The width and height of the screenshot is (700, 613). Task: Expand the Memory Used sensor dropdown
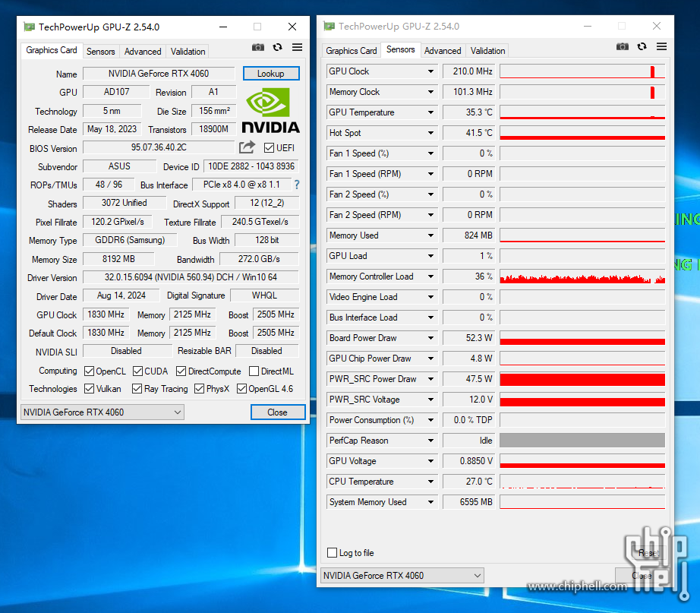pyautogui.click(x=430, y=235)
